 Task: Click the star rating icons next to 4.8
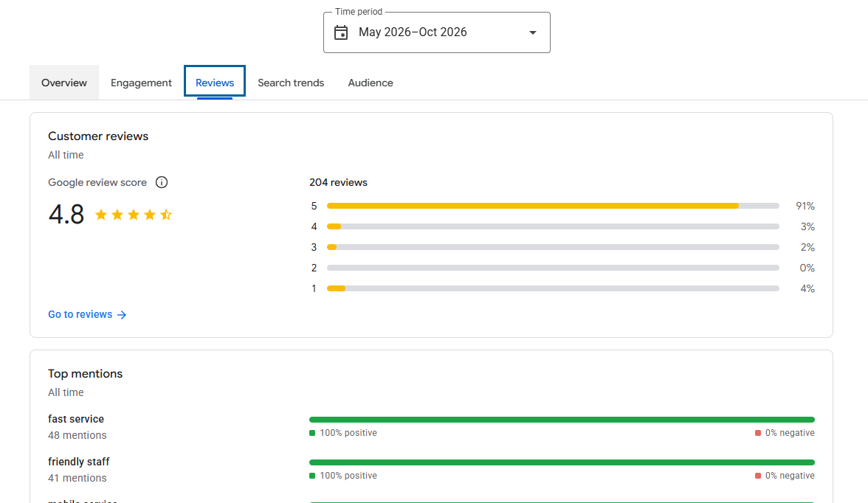(134, 215)
